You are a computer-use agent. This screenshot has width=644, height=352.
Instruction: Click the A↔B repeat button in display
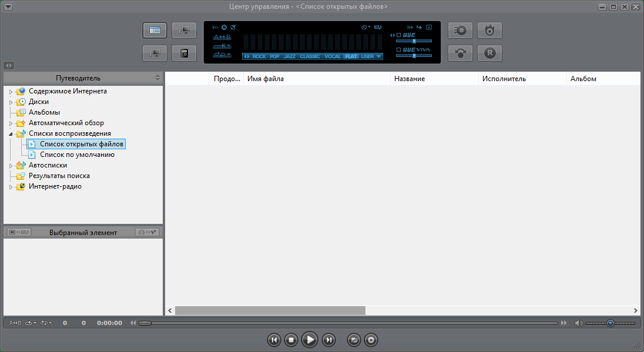(222, 37)
